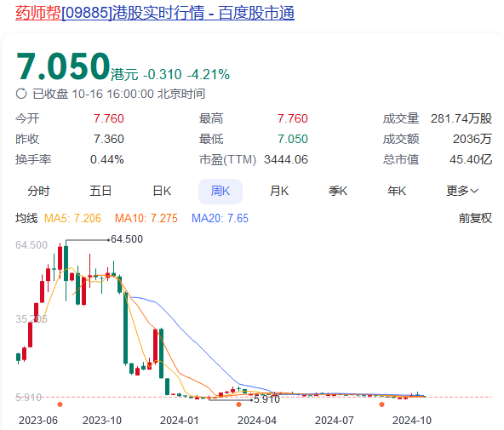Click the orange event dot before 2024-10

click(382, 404)
